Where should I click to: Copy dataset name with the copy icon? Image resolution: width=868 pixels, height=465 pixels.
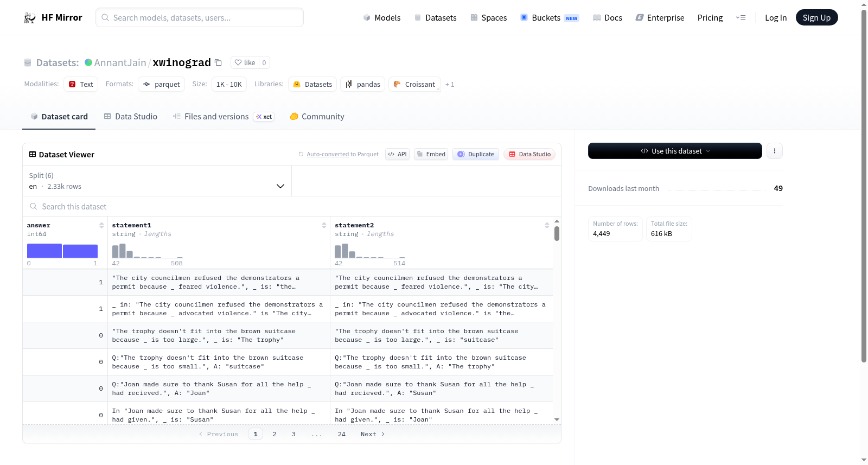coord(218,62)
